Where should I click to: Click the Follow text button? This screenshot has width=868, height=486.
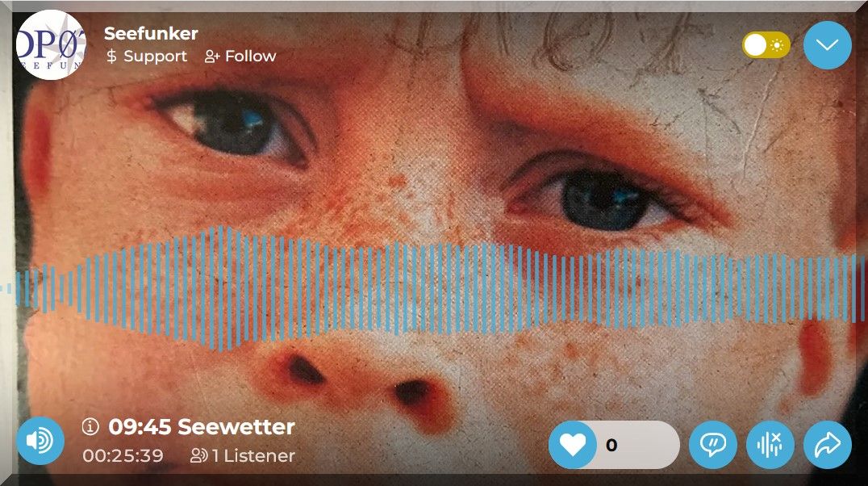250,56
